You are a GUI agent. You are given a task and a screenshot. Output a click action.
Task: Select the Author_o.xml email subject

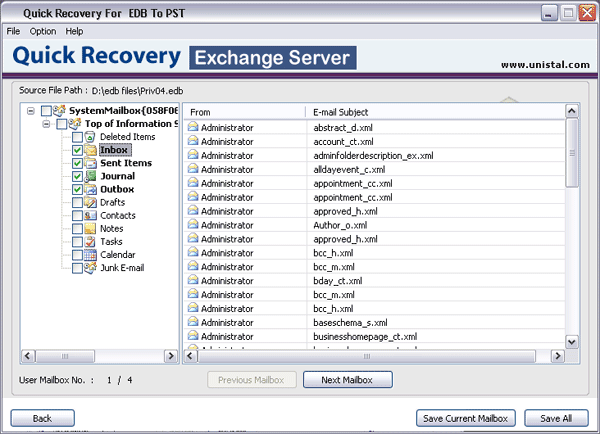(x=340, y=225)
